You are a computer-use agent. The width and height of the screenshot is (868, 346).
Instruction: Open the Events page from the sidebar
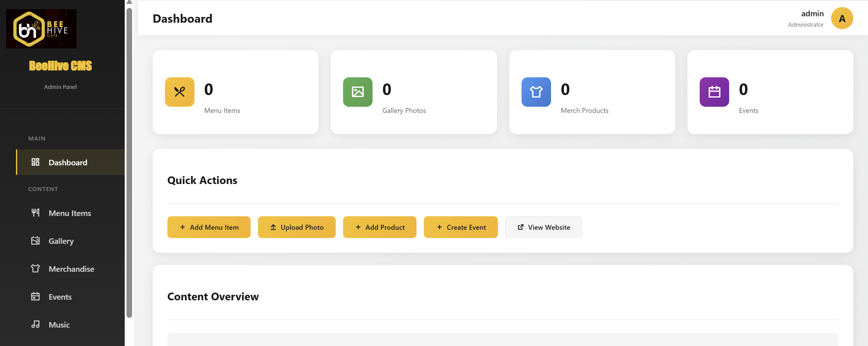click(x=60, y=296)
